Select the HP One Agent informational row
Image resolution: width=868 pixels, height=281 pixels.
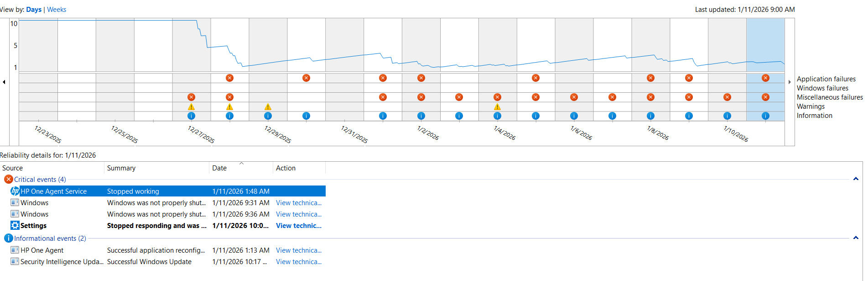coord(167,250)
